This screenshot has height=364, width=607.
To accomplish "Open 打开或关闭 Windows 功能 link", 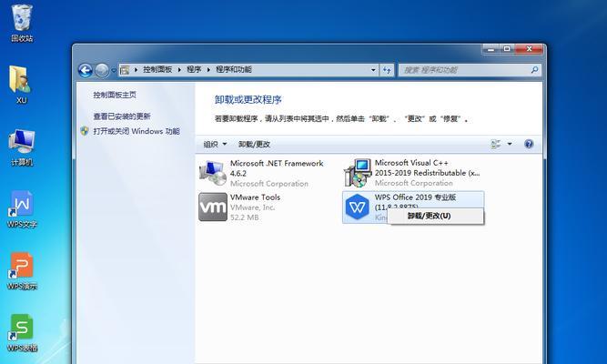I will point(137,131).
